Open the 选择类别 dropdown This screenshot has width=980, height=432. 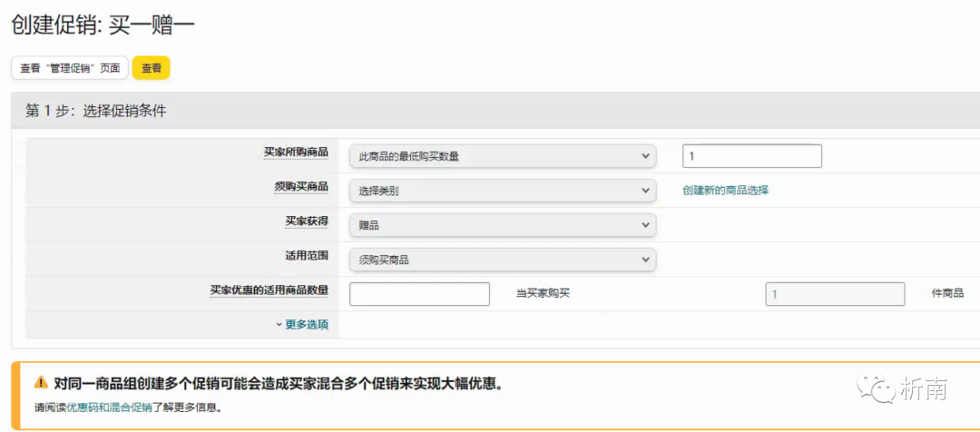click(503, 191)
